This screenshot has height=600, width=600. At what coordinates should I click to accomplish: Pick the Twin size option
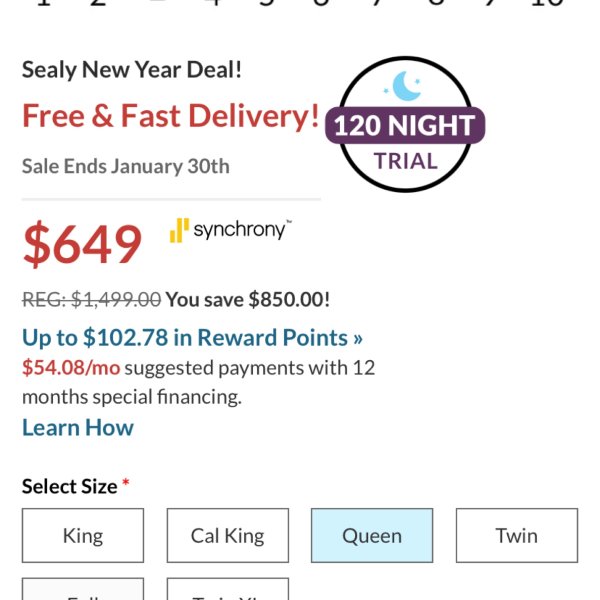pos(517,535)
